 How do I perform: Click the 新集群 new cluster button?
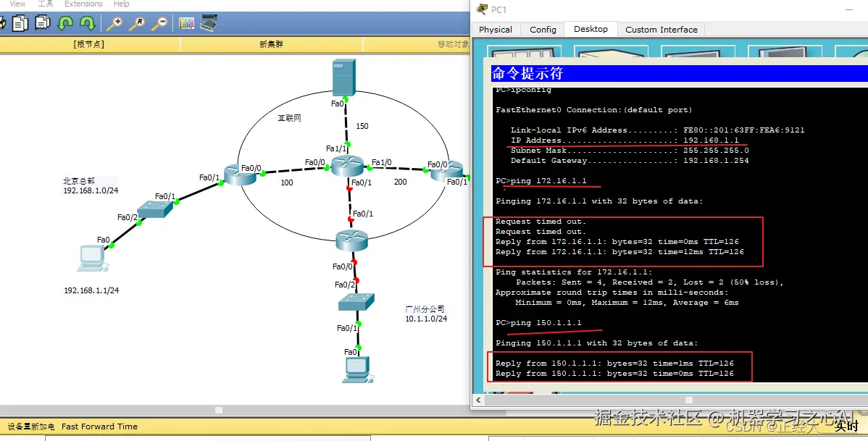(271, 44)
